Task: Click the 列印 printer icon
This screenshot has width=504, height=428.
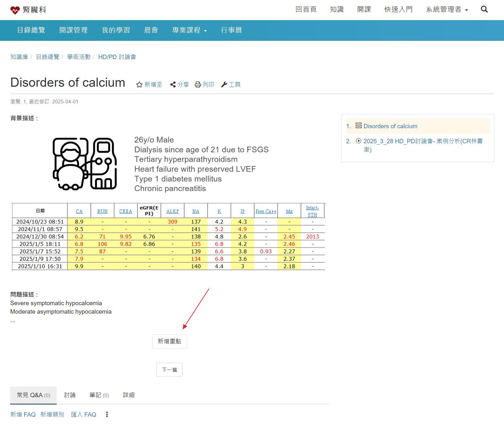Action: (x=198, y=85)
